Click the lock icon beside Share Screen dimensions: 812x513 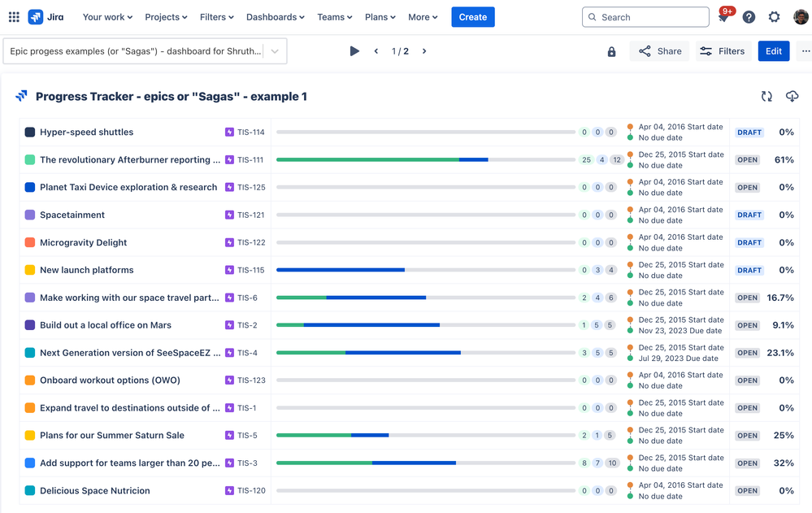(611, 51)
